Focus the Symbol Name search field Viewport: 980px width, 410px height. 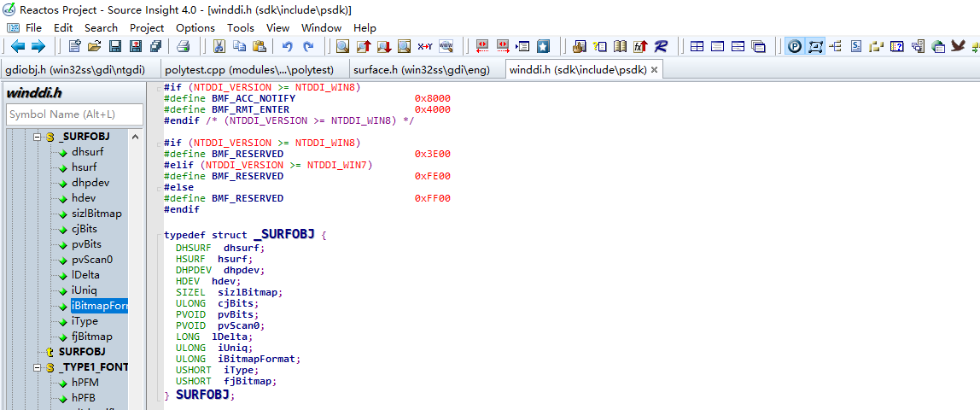click(75, 114)
